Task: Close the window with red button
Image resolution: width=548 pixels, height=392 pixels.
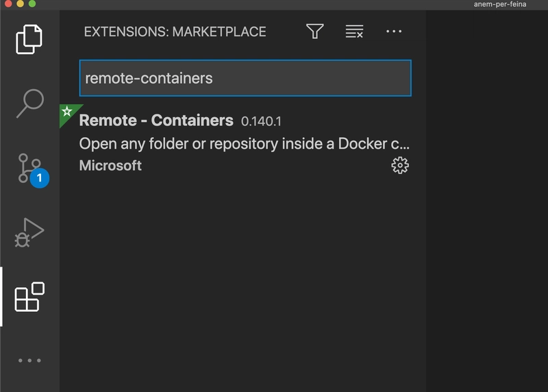Action: (x=8, y=3)
